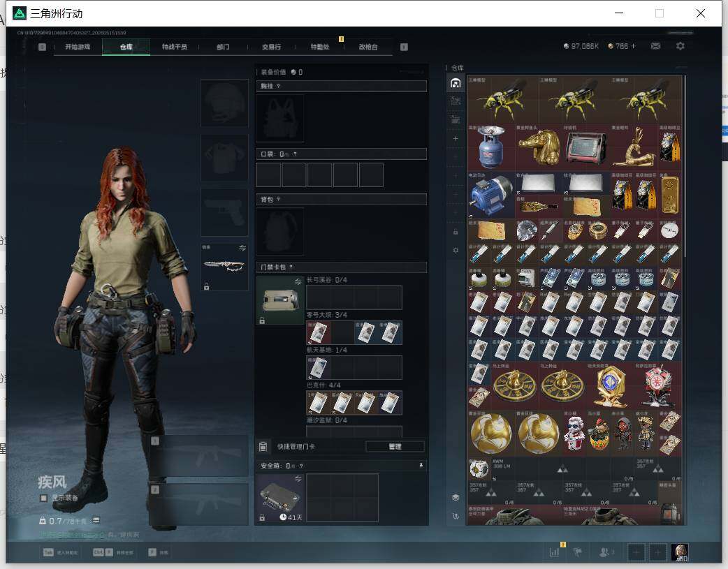
Task: Open the warehouse sidebar gear icon
Action: [x=456, y=250]
